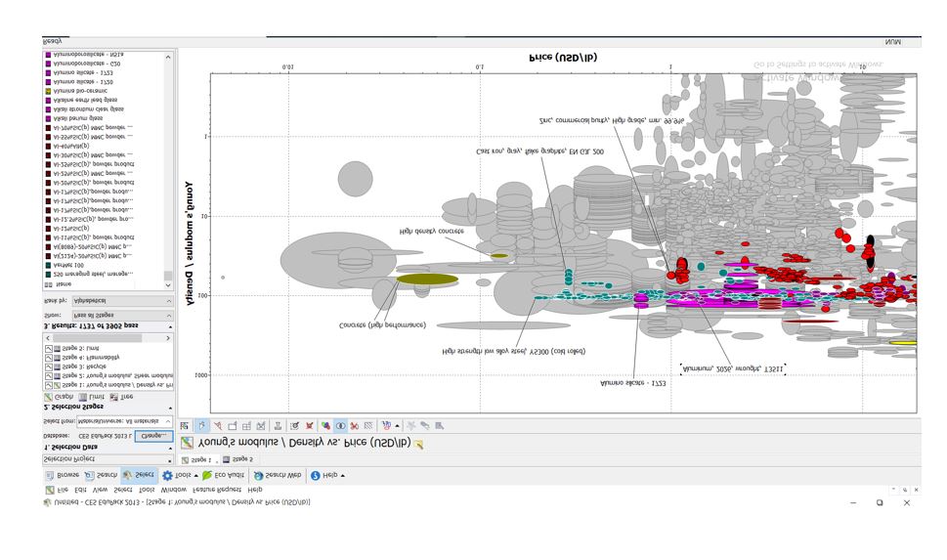This screenshot has height=560, width=947.
Task: Open the Browse mode
Action: [x=63, y=475]
